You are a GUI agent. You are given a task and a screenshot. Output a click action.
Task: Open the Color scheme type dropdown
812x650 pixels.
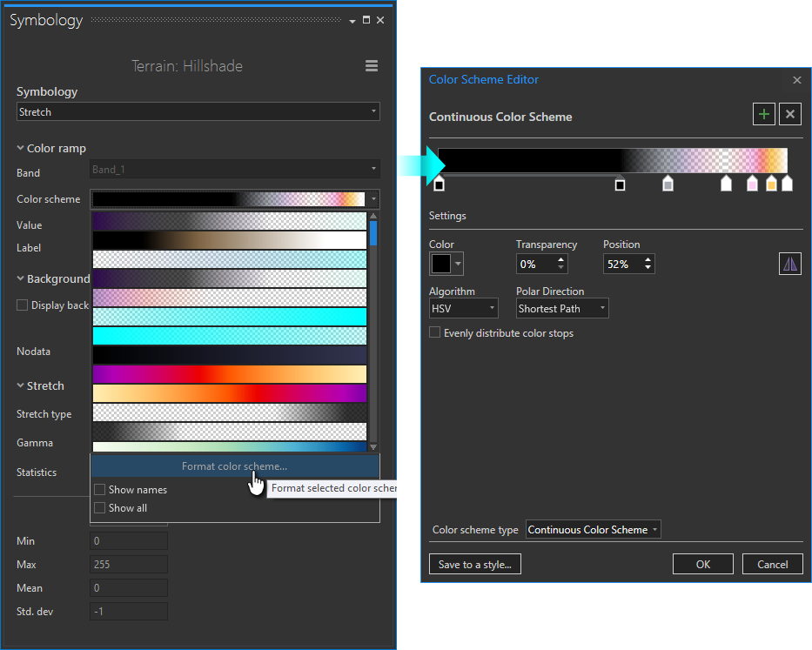click(593, 529)
